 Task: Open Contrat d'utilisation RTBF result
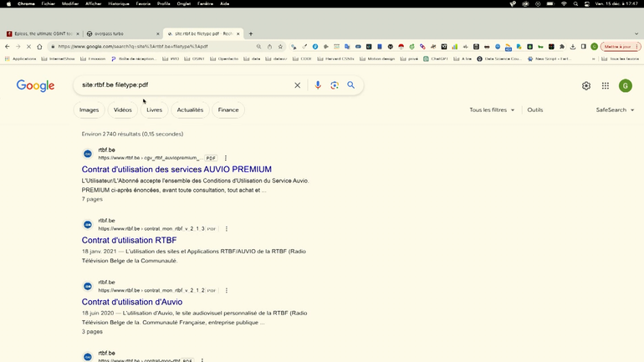click(x=129, y=240)
